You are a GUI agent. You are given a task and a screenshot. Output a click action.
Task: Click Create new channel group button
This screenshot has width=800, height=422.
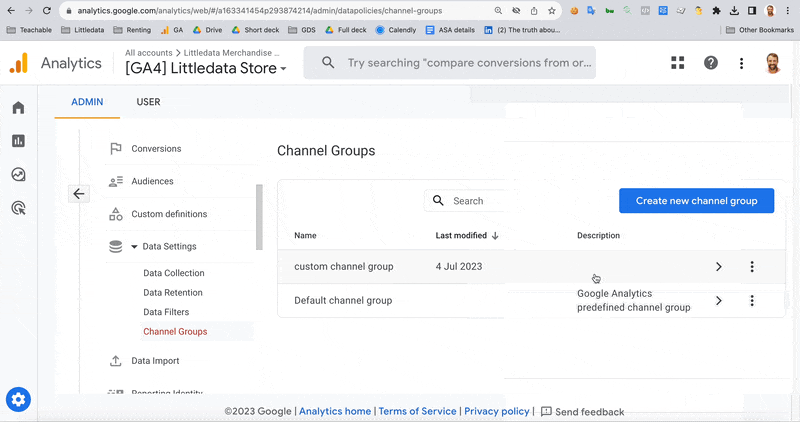696,201
